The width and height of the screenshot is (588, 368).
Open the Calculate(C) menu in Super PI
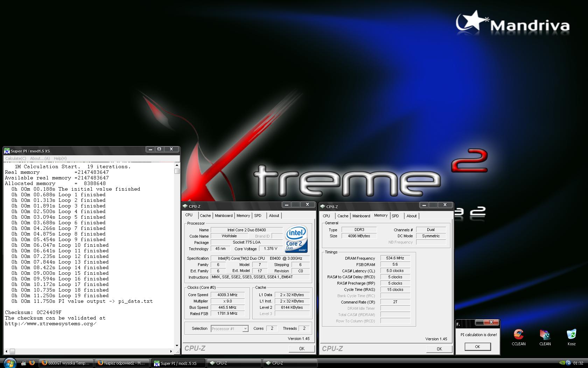(x=16, y=158)
